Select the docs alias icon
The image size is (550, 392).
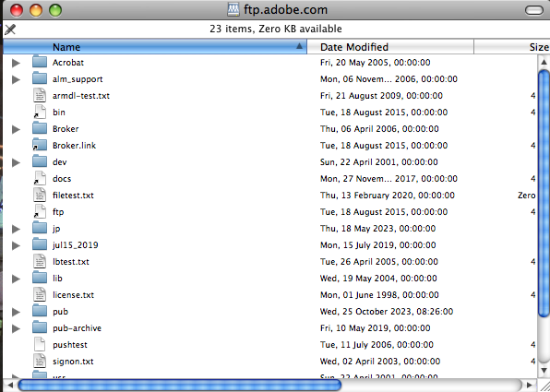click(40, 178)
